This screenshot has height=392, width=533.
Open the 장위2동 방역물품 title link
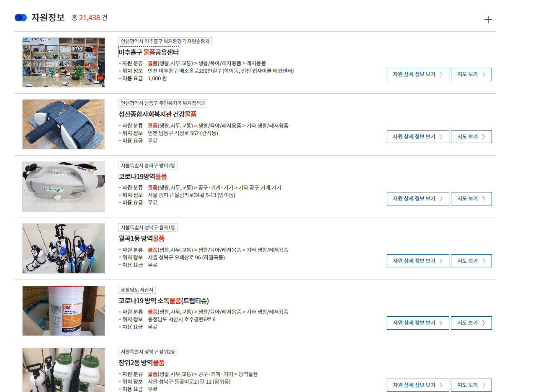142,363
